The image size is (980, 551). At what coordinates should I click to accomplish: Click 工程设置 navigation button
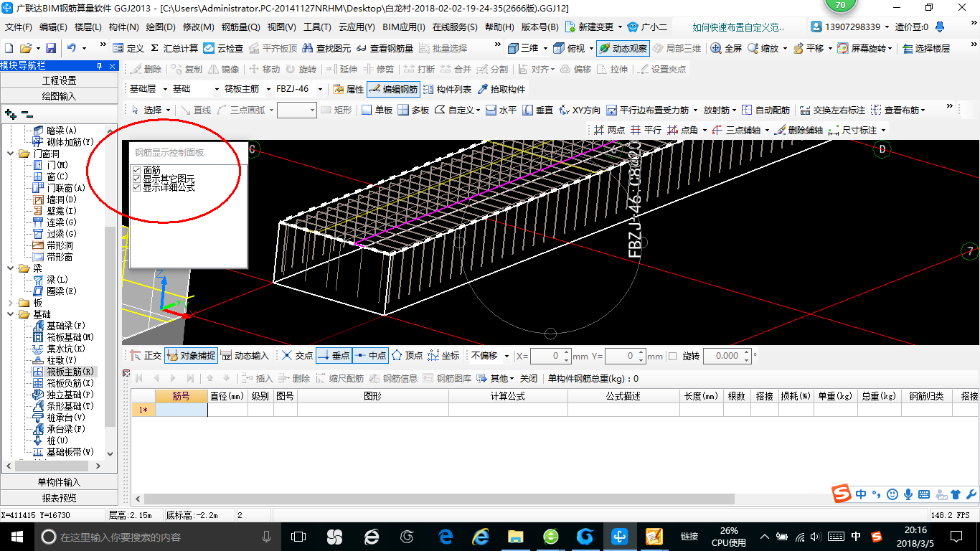(59, 80)
